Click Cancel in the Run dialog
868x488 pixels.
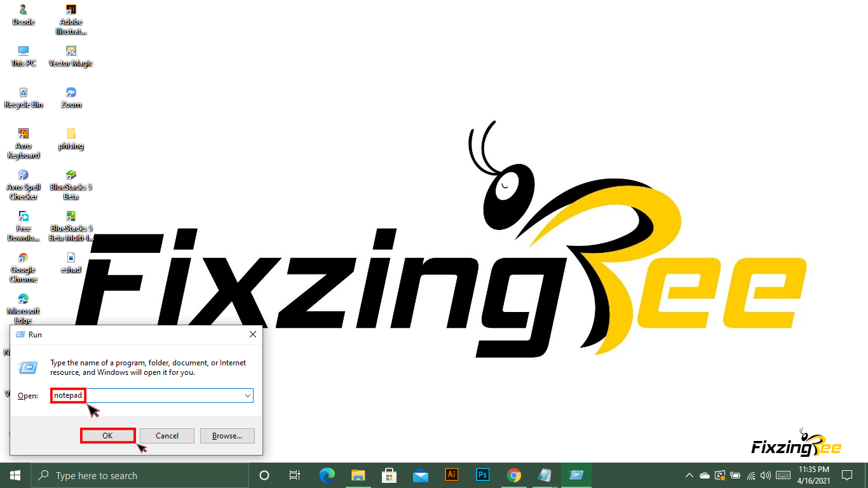[x=167, y=436]
